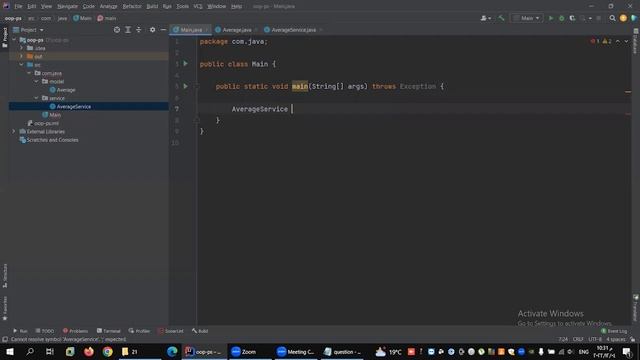Toggle the Database tool window stripe

tap(636, 41)
